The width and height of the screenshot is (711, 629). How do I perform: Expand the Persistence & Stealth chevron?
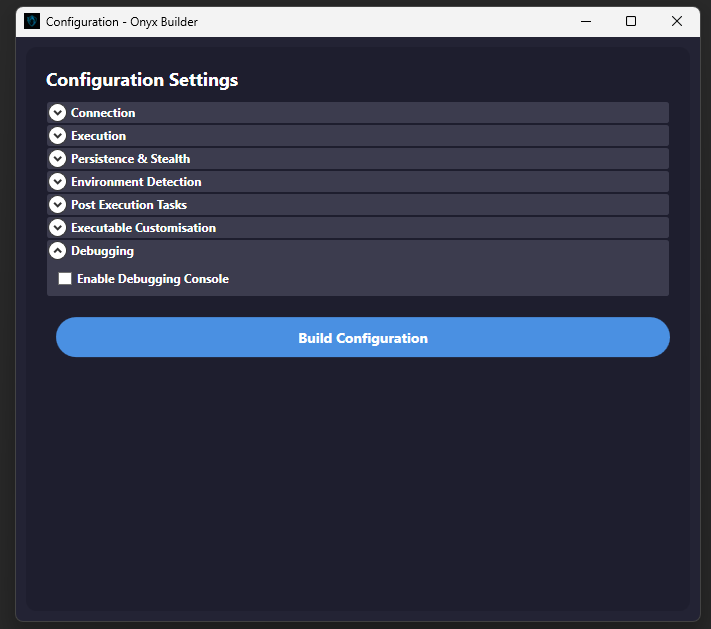(58, 159)
